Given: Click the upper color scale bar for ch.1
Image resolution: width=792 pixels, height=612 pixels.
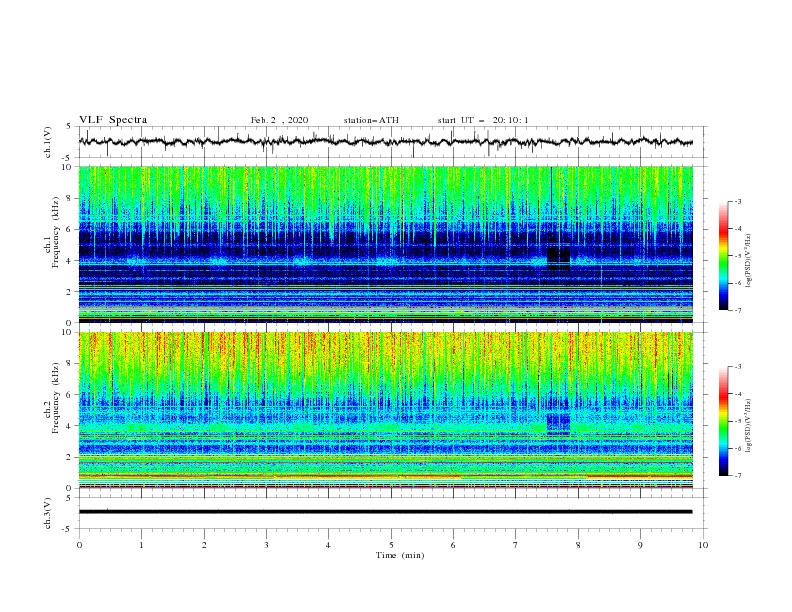Looking at the screenshot, I should click(723, 256).
